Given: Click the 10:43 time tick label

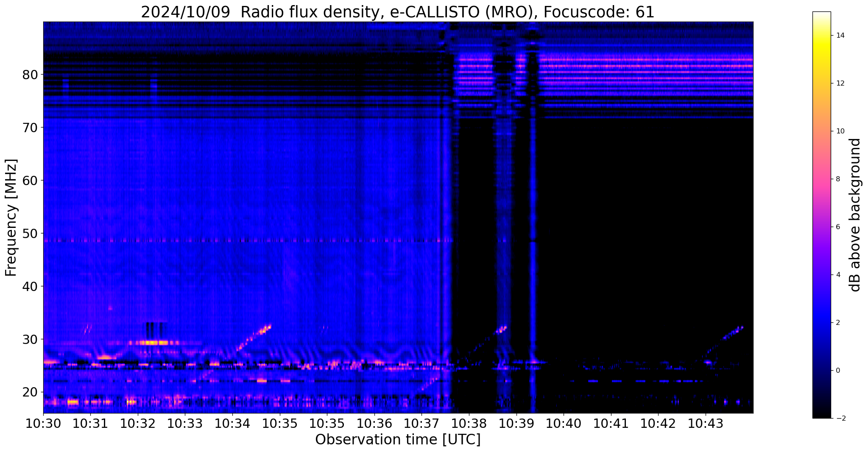Looking at the screenshot, I should (706, 424).
